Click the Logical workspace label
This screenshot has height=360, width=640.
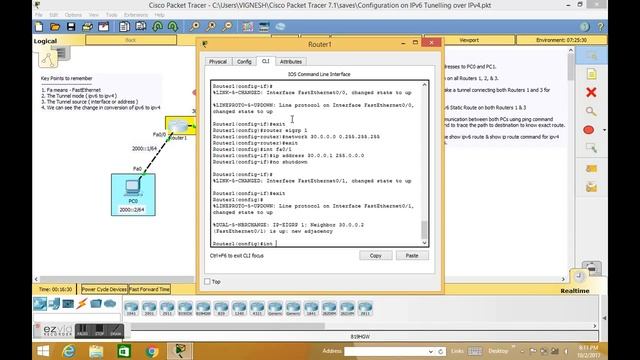[x=45, y=41]
